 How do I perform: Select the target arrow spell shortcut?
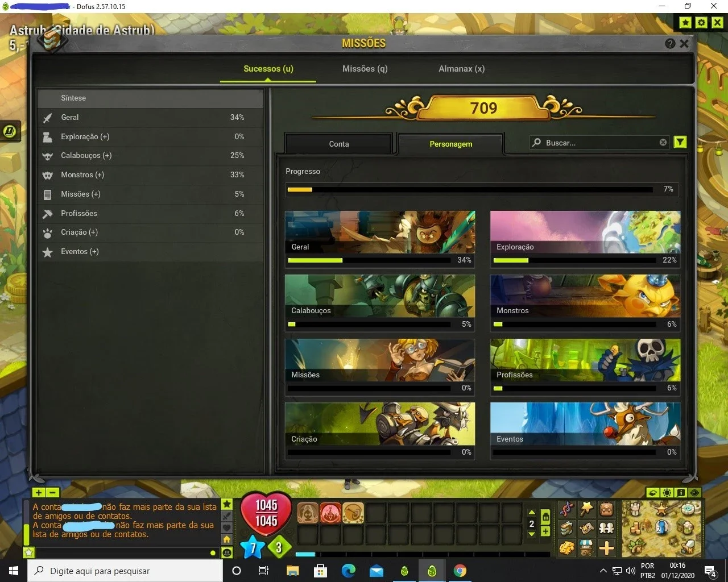tap(353, 513)
